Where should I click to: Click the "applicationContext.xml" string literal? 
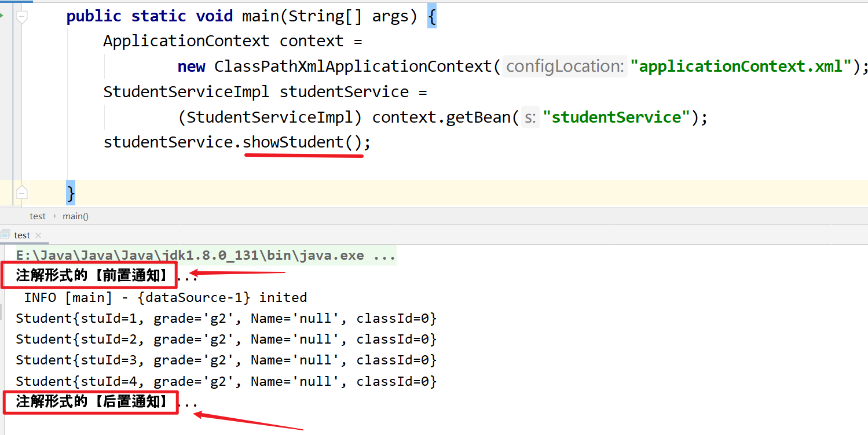[x=741, y=67]
